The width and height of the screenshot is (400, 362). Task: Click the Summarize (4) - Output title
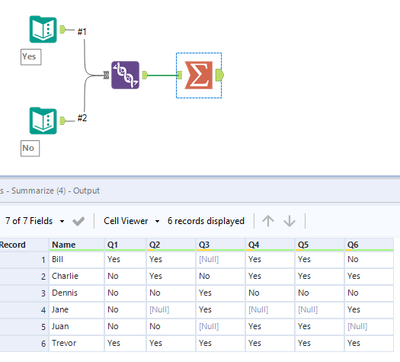pos(56,191)
